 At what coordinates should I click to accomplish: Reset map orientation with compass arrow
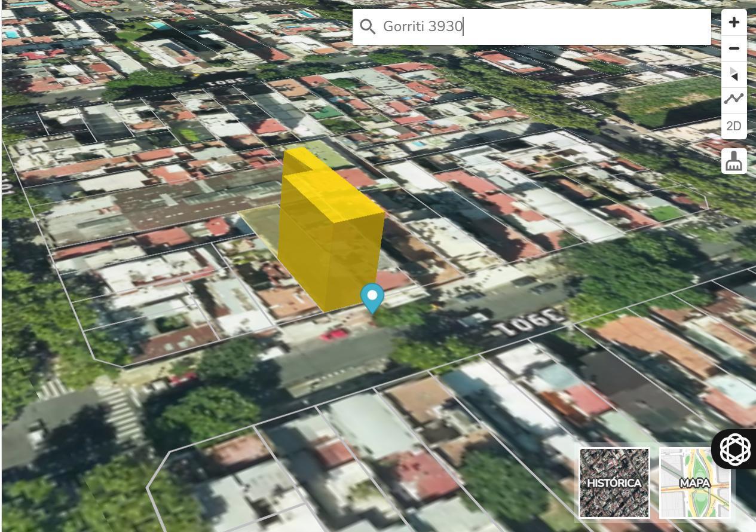734,74
